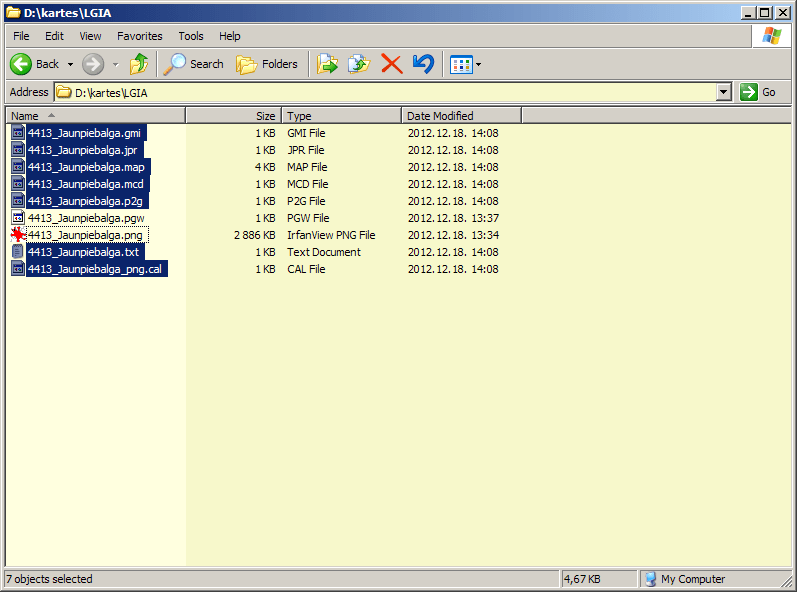Sort by the Type column header
This screenshot has width=797, height=592.
coord(342,116)
